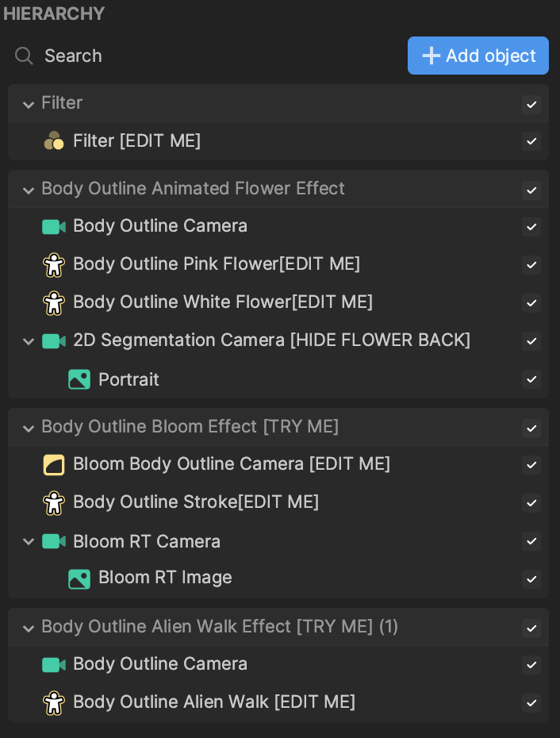Click the Body Outline Alien Walk figure icon
Viewport: 560px width, 738px height.
pyautogui.click(x=54, y=702)
